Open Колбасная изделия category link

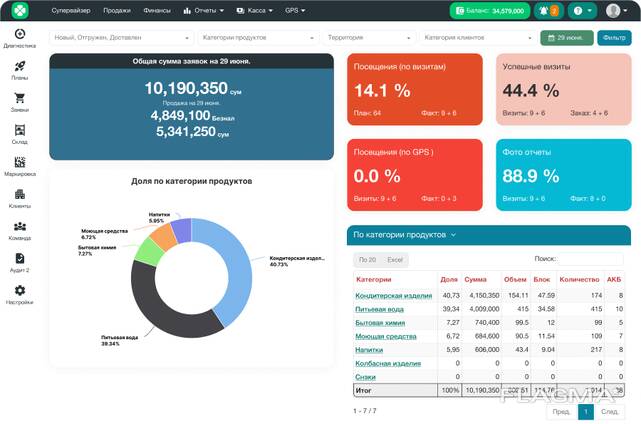[388, 363]
